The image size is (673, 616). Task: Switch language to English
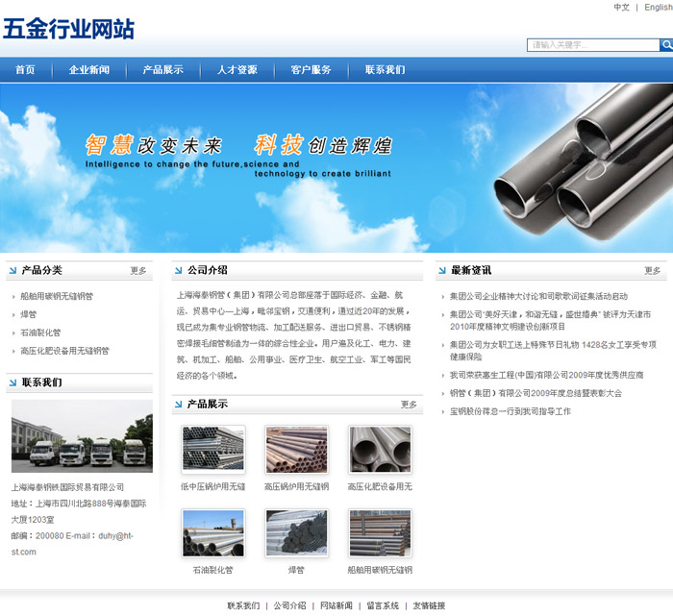pos(659,8)
